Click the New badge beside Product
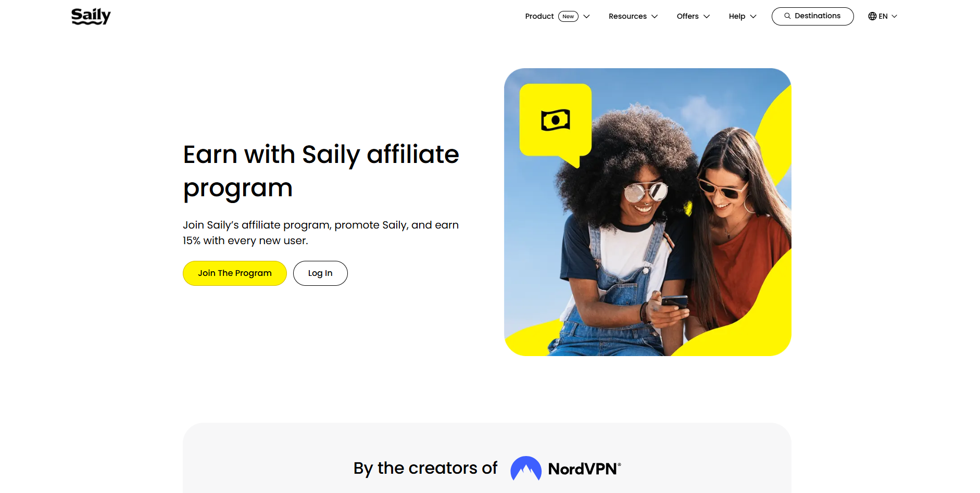This screenshot has width=980, height=493. pyautogui.click(x=568, y=16)
